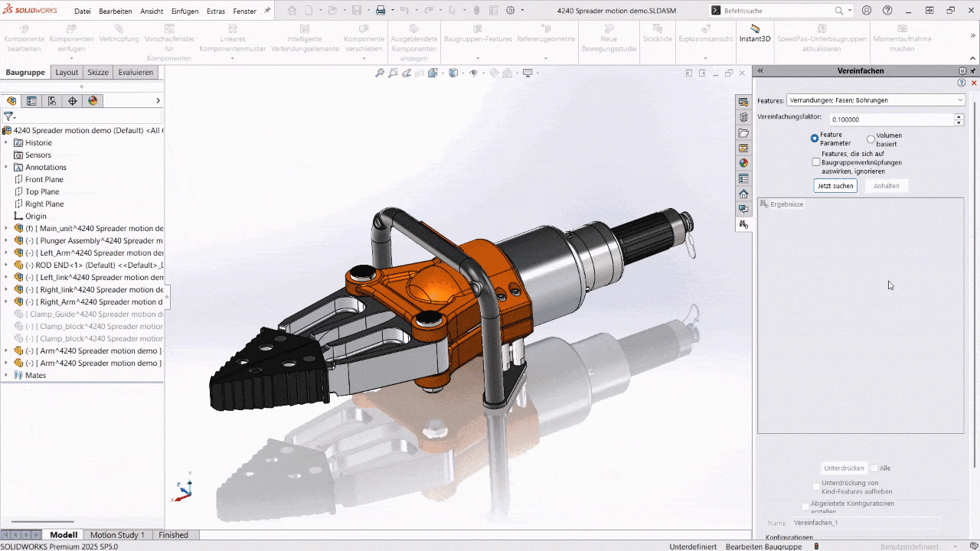Expand the Mates node in the tree

[5, 375]
